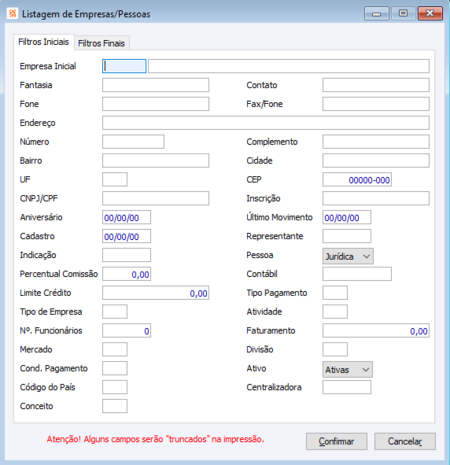Expand the Ativo dropdown showing Ativas
This screenshot has height=465, width=450.
coord(347,370)
